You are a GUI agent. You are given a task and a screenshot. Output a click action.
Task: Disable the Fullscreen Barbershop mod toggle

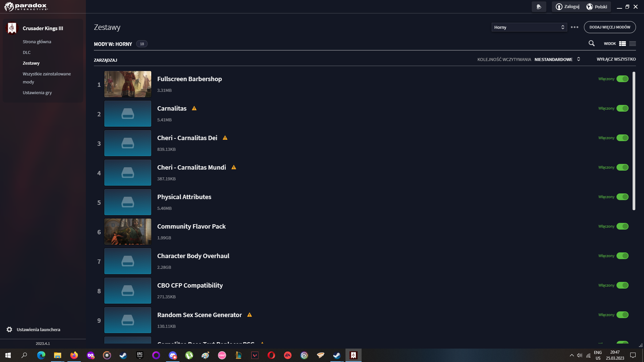623,79
